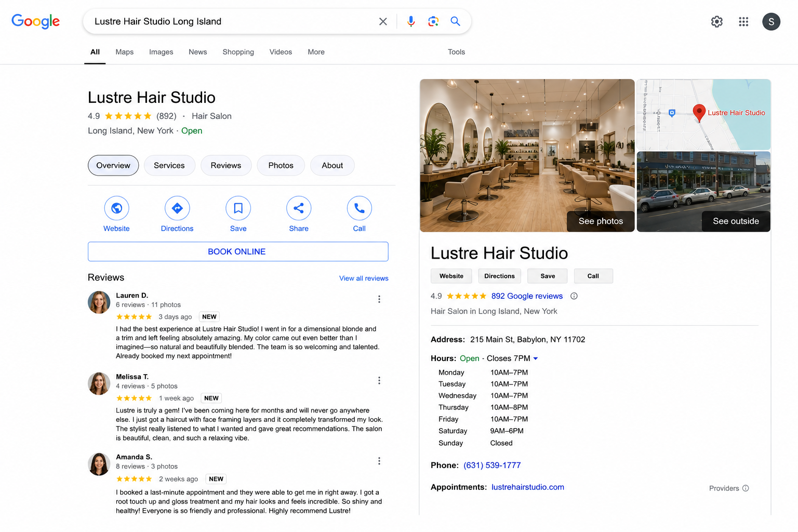Open the Photos chip

pos(281,165)
